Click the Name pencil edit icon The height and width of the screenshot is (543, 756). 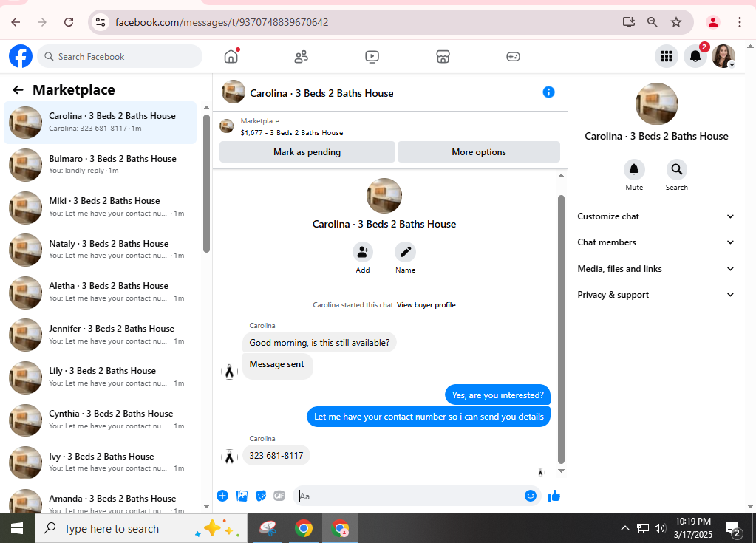coord(406,251)
